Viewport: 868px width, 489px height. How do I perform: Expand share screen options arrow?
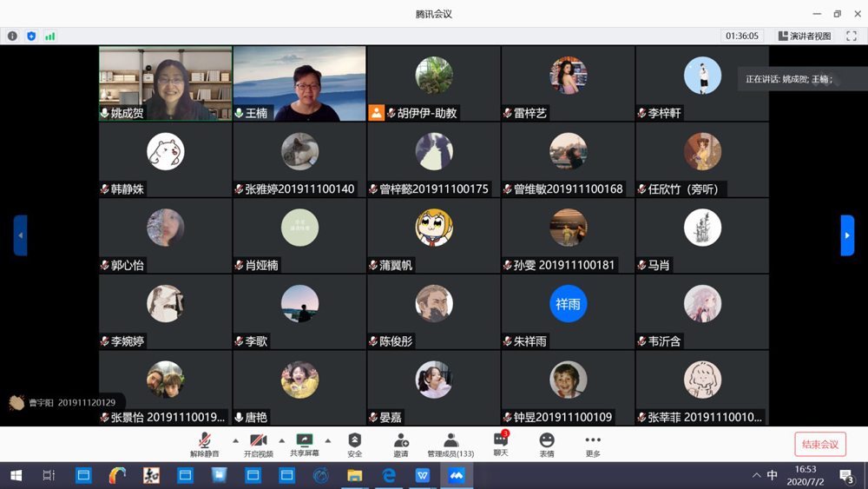tap(328, 440)
